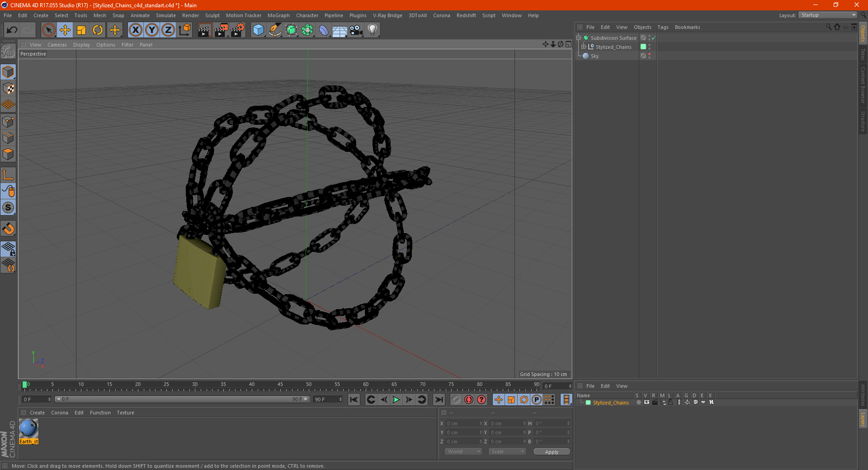Click Stylized_Chains green layer color swatch
Image resolution: width=868 pixels, height=470 pixels.
point(643,47)
